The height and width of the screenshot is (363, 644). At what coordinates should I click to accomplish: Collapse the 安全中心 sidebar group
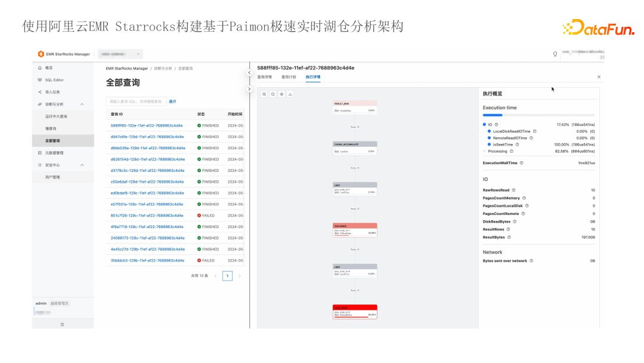[82, 165]
